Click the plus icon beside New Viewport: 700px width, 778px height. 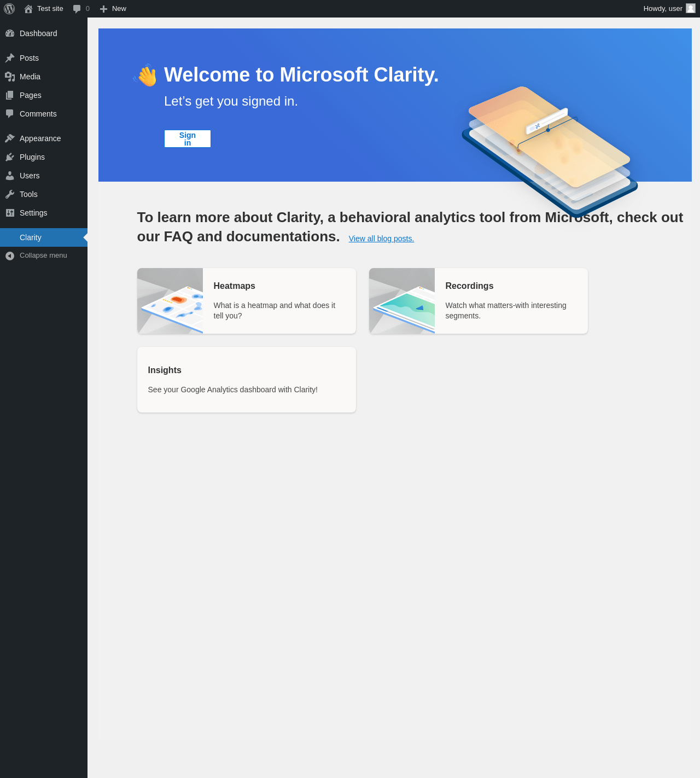pyautogui.click(x=103, y=9)
